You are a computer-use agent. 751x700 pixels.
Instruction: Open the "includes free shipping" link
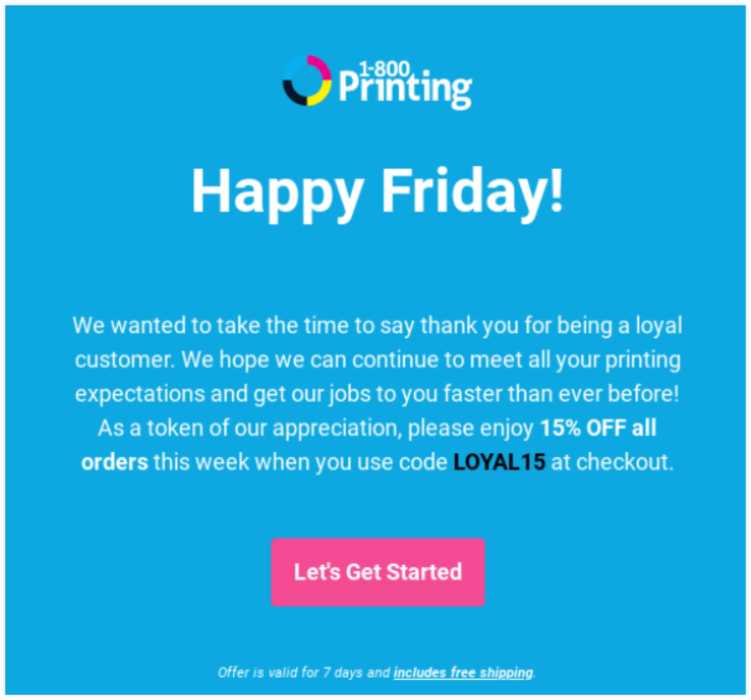tap(463, 673)
